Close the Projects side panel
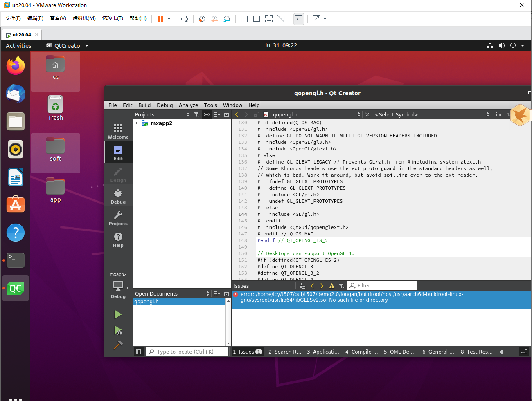 pos(226,114)
